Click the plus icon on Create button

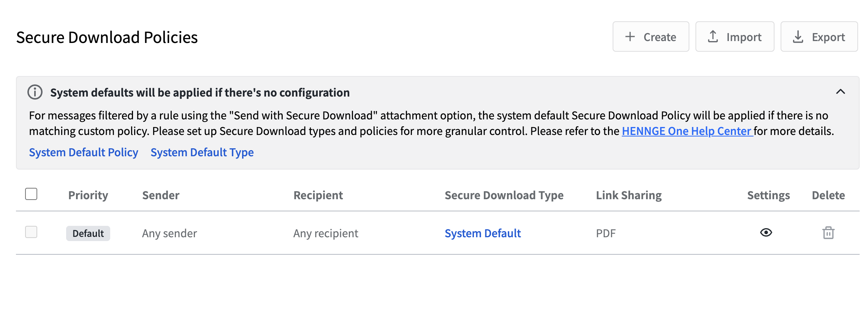[630, 36]
